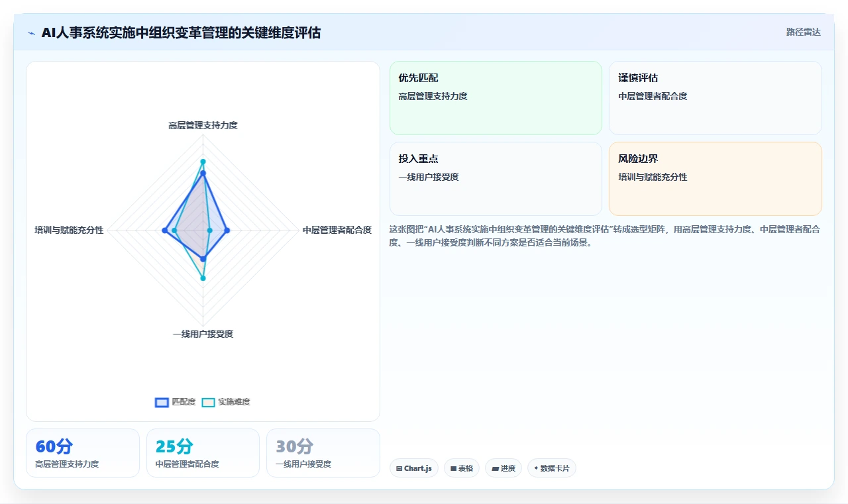Click 中层管理者配合度 caption under 25分
This screenshot has width=848, height=504.
click(187, 464)
